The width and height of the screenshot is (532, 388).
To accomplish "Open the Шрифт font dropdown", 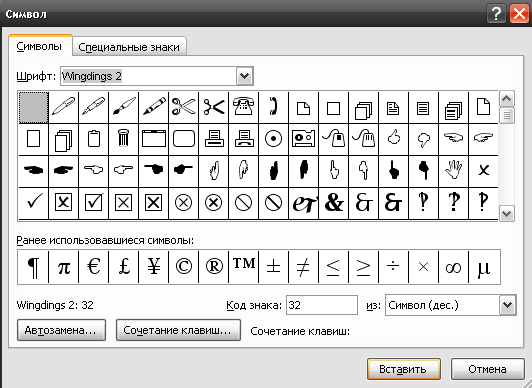I will [244, 76].
